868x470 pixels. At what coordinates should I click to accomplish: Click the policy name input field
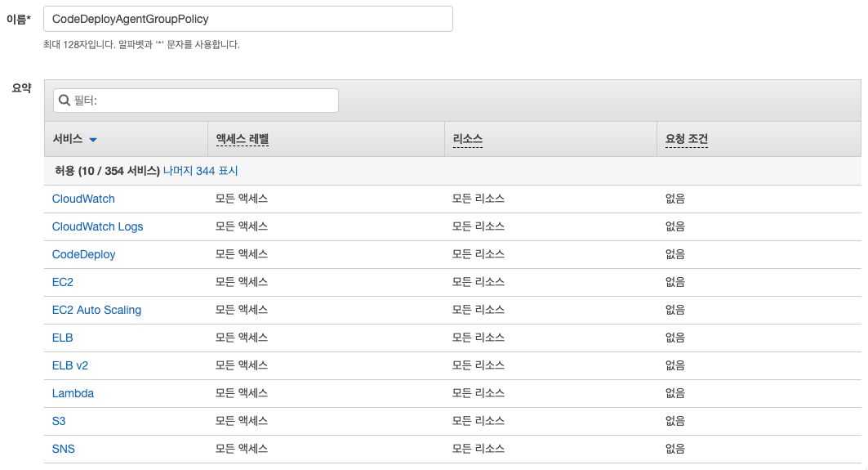click(x=248, y=19)
